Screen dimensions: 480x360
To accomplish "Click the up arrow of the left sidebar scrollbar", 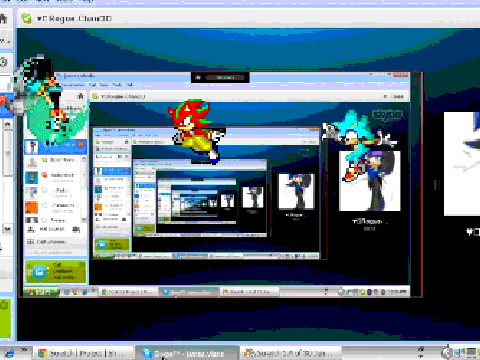I will [8, 125].
